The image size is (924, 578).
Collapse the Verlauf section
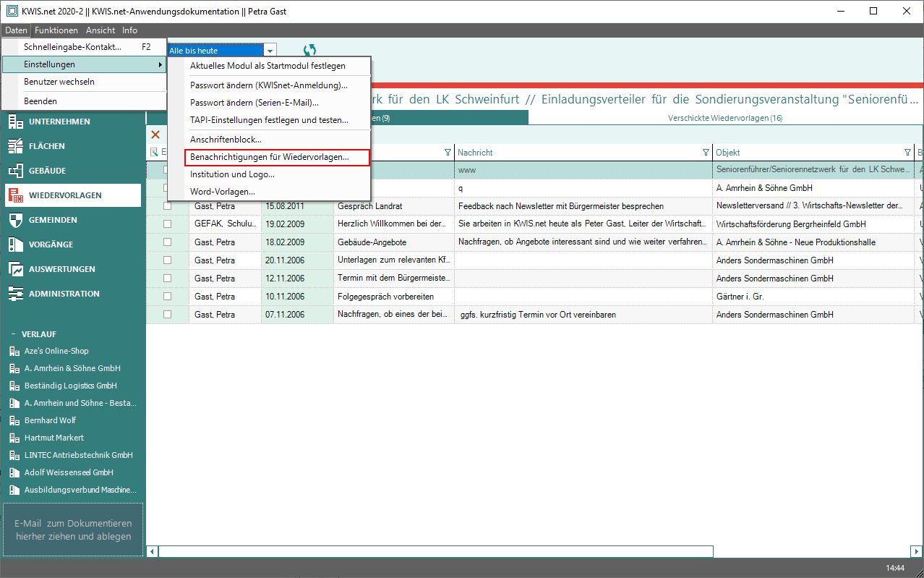[13, 334]
